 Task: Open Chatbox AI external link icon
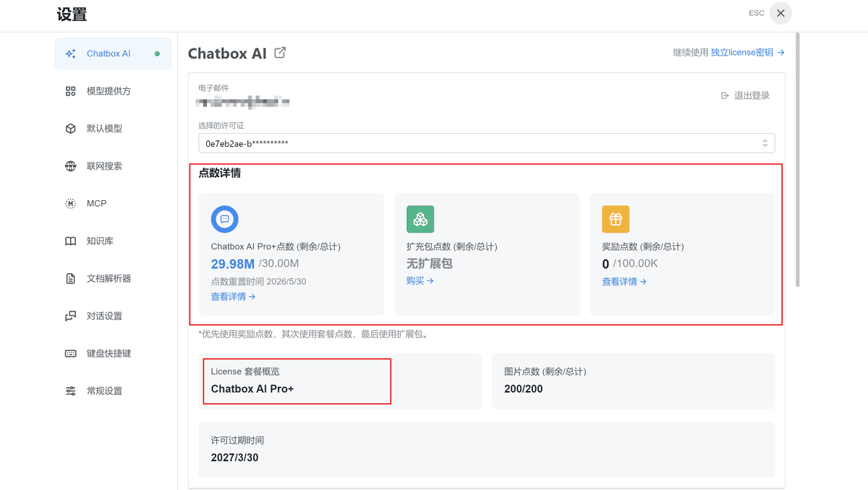coord(280,53)
